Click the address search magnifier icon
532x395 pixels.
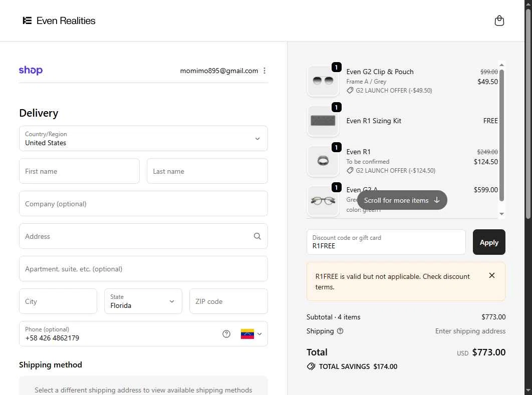click(x=257, y=236)
